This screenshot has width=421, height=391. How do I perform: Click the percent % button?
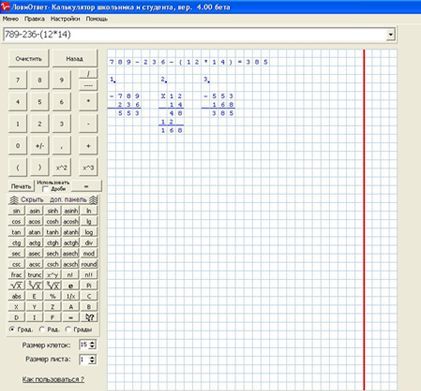(x=52, y=296)
